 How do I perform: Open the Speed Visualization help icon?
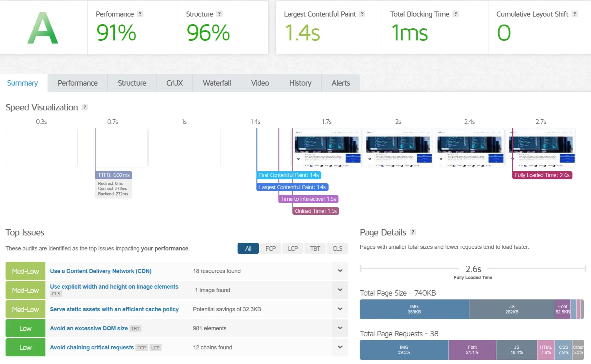click(x=85, y=108)
